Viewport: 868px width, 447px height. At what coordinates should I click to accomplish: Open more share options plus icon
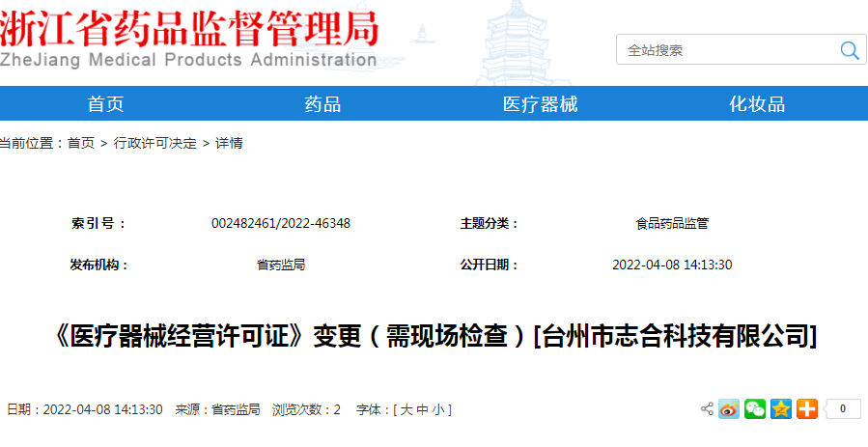coord(807,408)
